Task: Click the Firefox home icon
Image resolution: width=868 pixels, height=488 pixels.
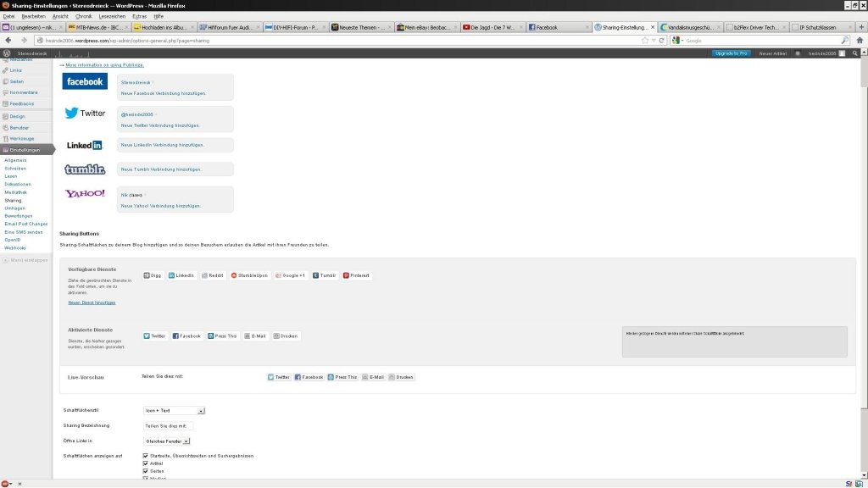Action: click(860, 40)
